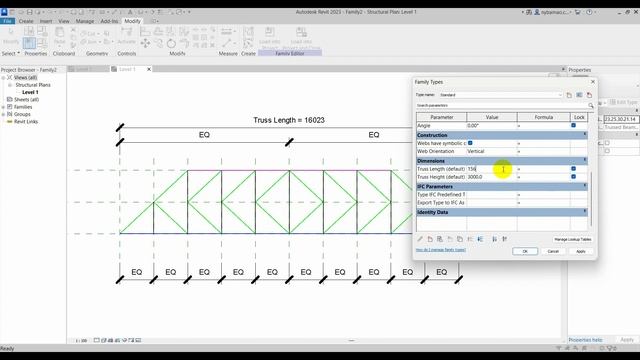
Task: Click Cancel in Family Types dialog
Action: pos(553,251)
